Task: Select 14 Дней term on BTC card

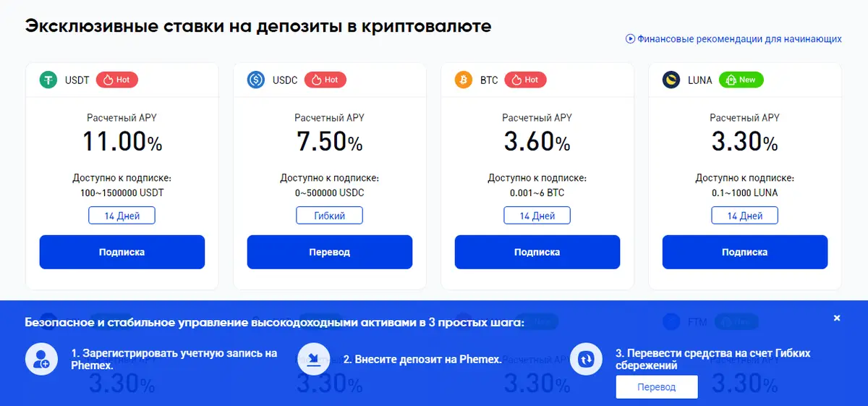Action: (537, 216)
